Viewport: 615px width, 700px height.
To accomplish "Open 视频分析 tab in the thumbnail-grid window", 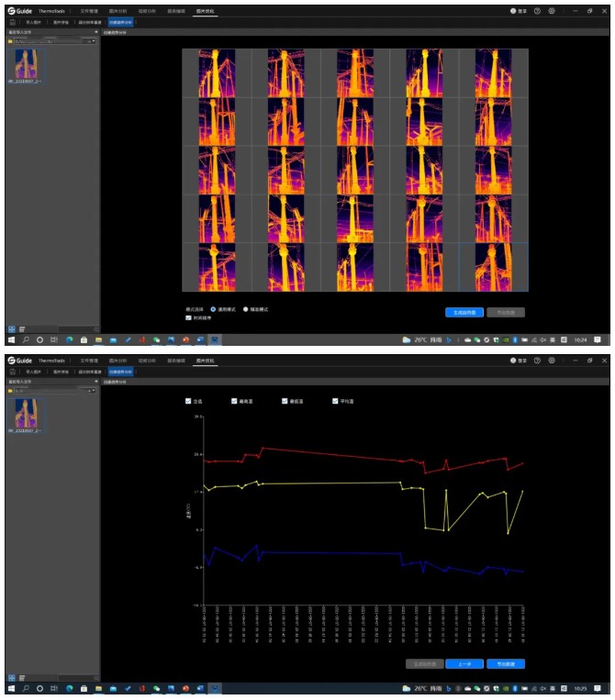I will point(147,11).
